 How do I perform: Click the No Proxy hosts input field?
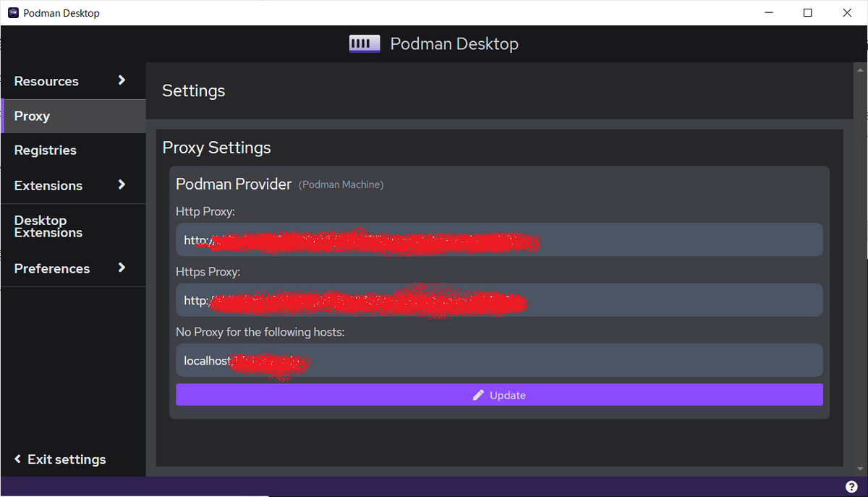click(x=499, y=360)
